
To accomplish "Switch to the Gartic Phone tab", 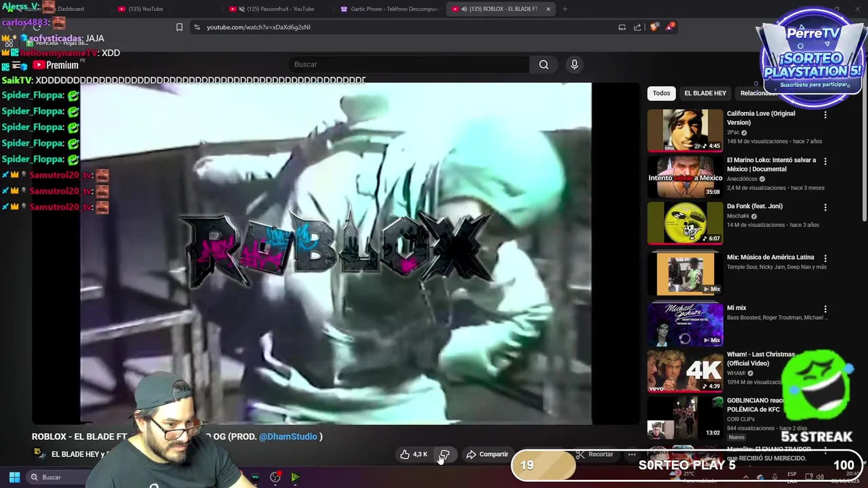I will tap(389, 9).
